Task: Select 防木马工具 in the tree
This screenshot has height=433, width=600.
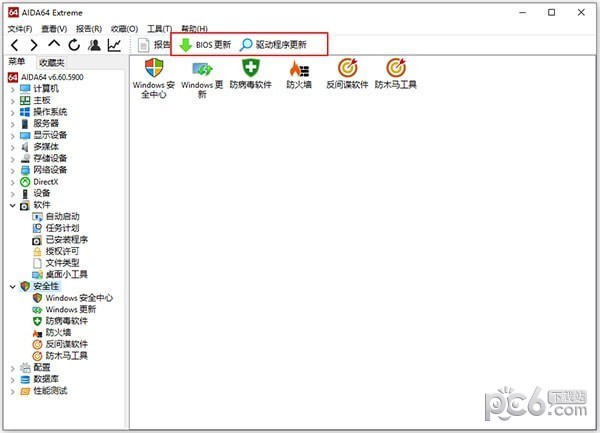Action: click(60, 356)
